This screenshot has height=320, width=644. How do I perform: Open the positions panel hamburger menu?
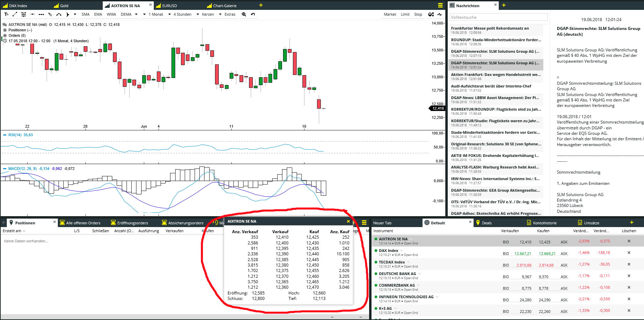point(364,223)
